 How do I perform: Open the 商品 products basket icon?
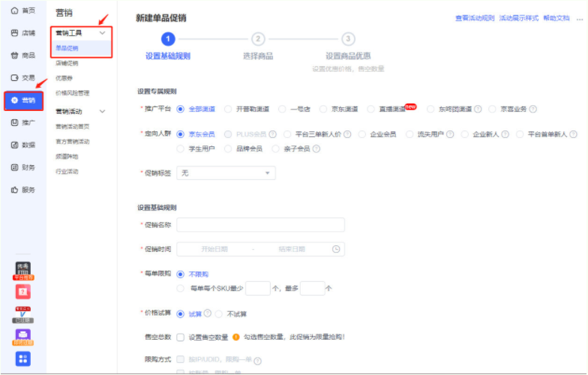point(15,55)
